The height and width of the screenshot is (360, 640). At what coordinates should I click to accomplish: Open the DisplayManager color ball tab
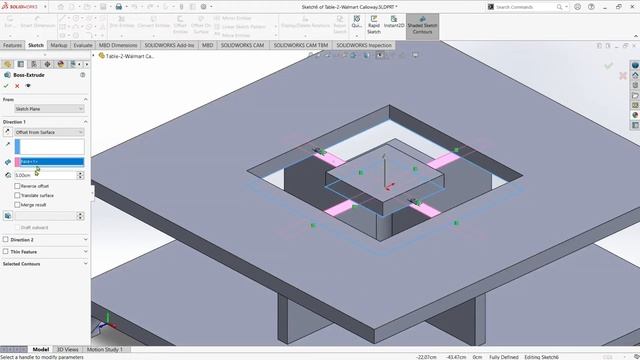[61, 64]
